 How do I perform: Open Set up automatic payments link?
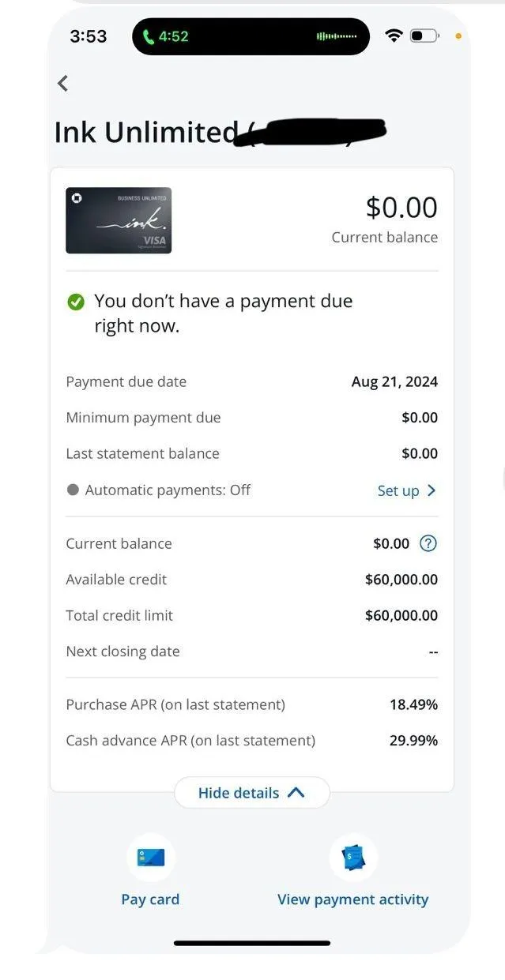[x=398, y=490]
